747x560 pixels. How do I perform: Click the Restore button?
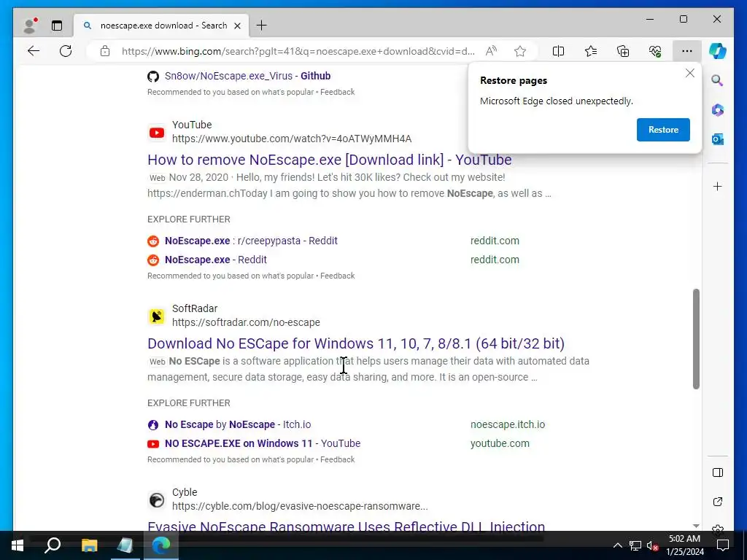663,130
